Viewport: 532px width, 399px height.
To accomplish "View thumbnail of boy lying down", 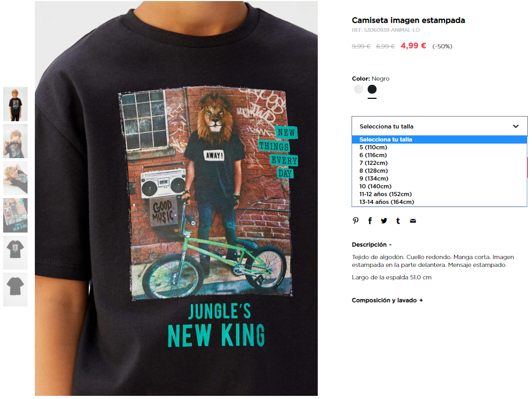I will click(15, 178).
